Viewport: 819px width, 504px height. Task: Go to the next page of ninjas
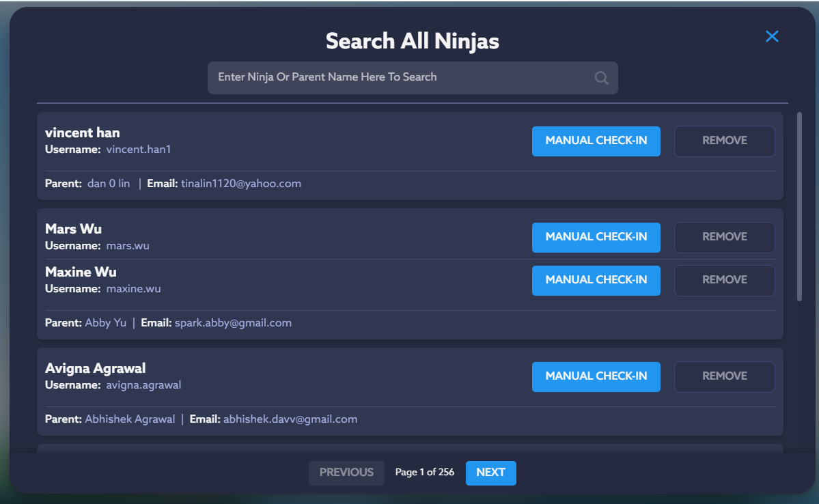[x=490, y=473]
